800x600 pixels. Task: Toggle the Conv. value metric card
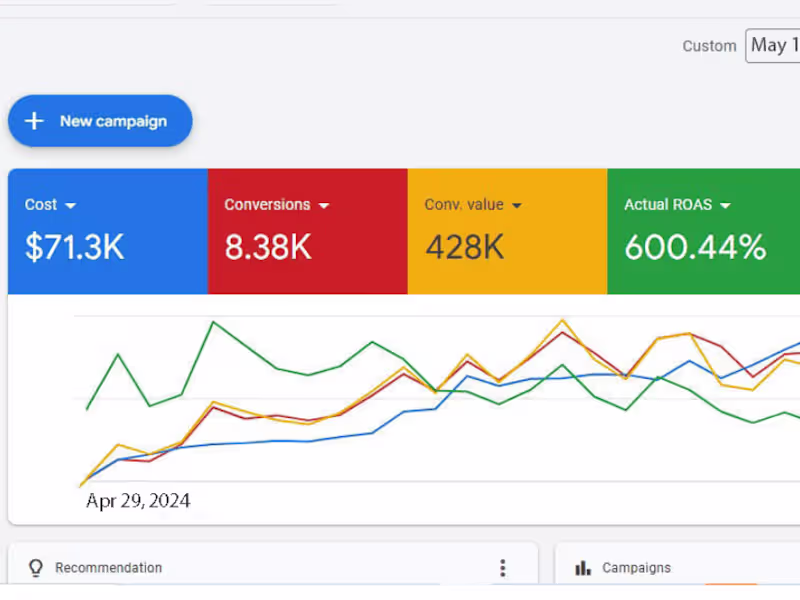pos(507,230)
